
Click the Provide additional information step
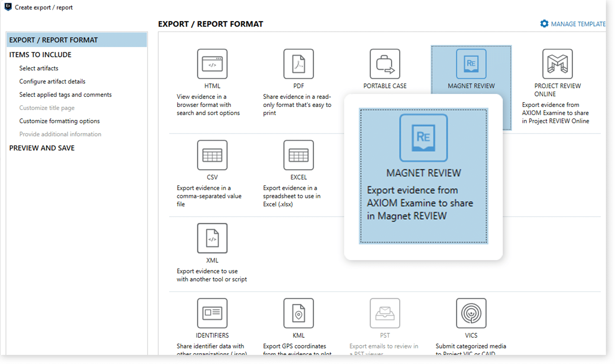60,134
